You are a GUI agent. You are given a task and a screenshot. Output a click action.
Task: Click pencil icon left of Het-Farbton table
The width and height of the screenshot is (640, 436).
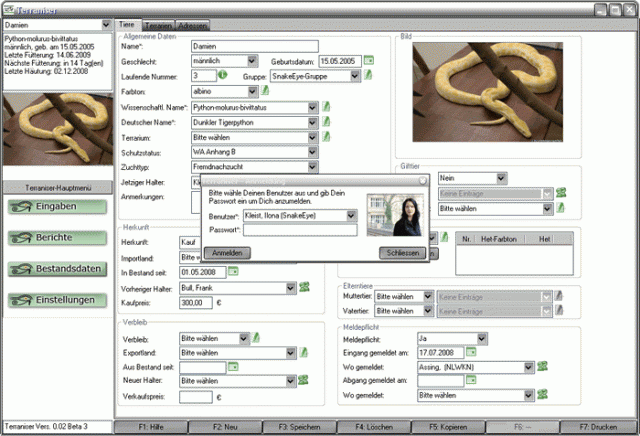[444, 237]
